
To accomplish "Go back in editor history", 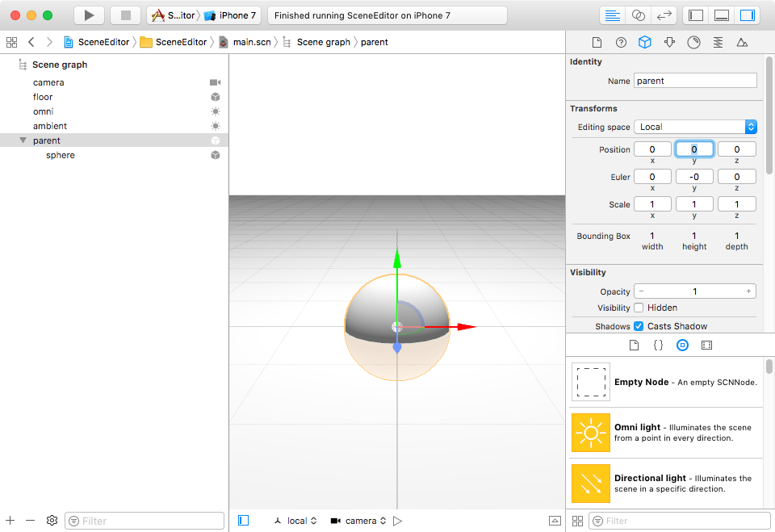I will click(31, 42).
